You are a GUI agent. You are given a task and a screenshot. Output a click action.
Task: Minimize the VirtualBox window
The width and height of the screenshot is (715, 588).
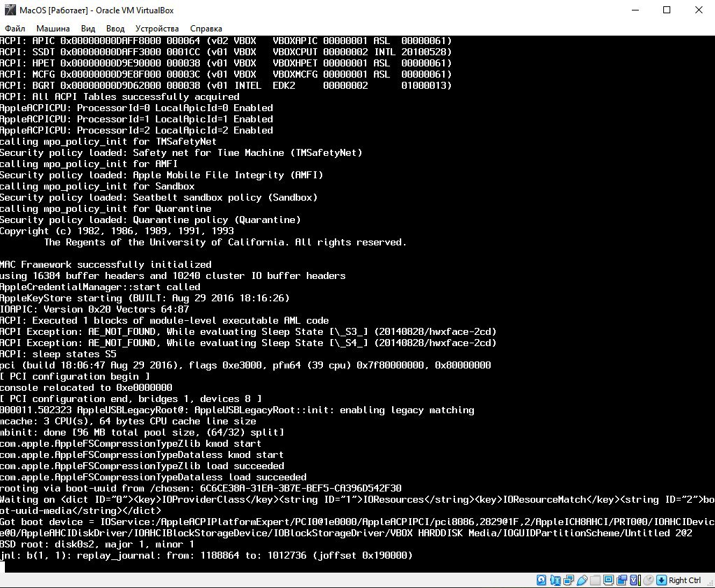[x=635, y=10]
